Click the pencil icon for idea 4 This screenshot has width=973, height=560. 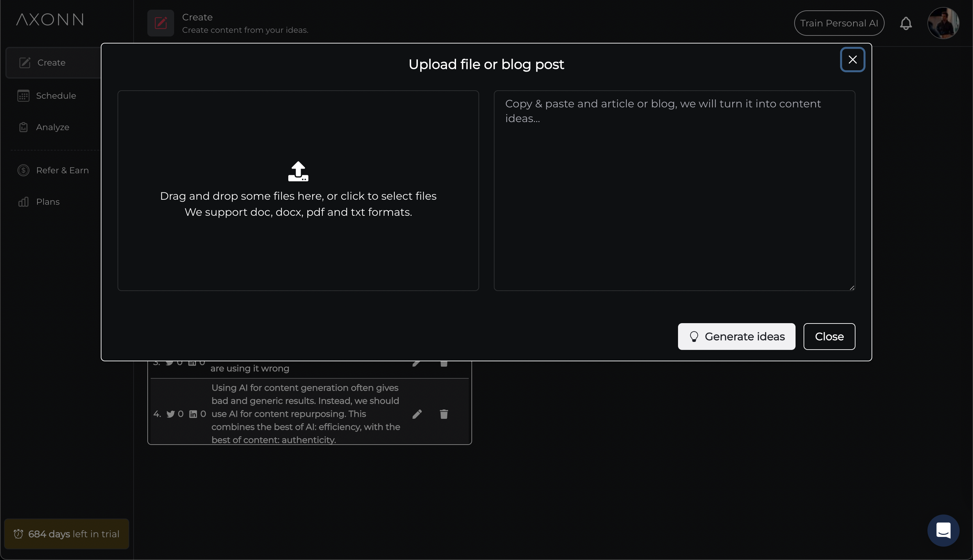417,414
